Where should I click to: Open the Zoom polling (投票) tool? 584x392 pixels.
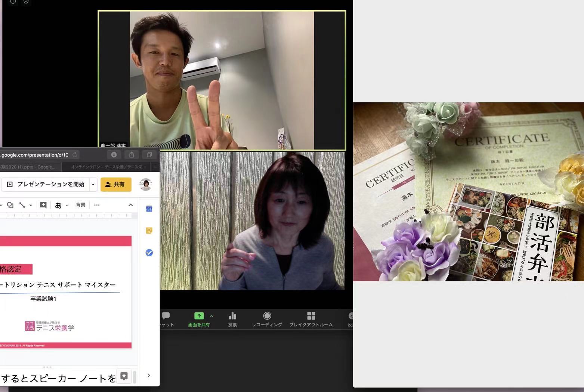[232, 319]
